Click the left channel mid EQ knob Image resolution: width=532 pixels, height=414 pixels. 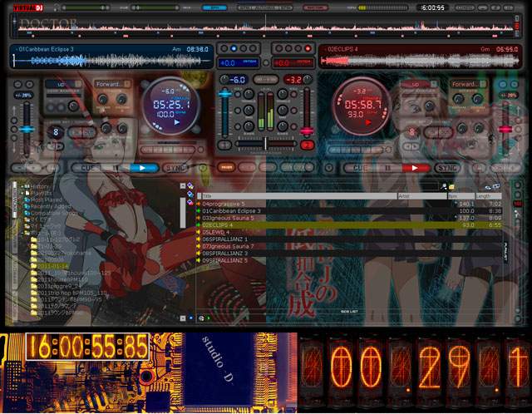(x=249, y=111)
